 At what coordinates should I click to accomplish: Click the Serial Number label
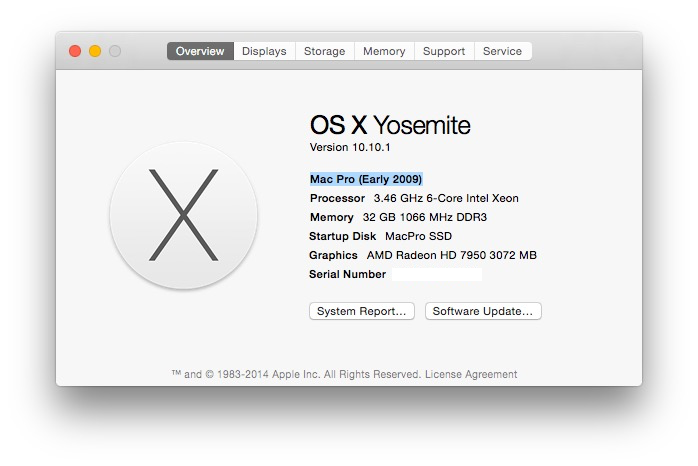coord(348,274)
